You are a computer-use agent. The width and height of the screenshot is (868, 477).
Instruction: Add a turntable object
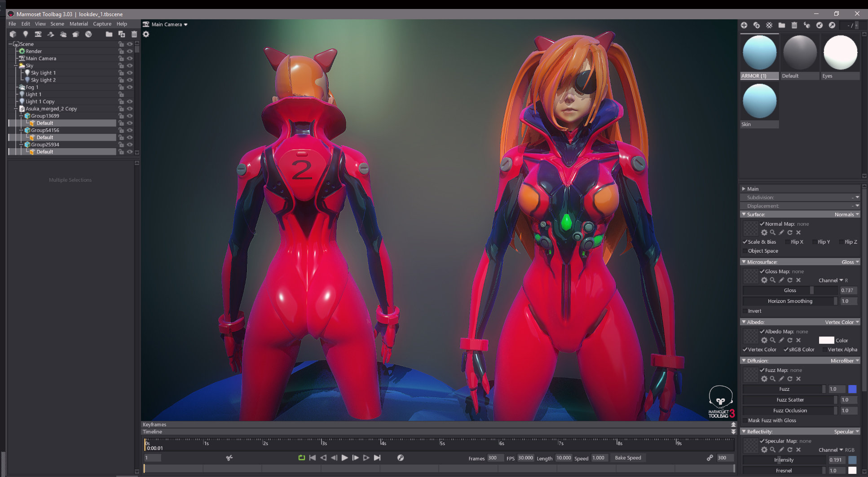pyautogui.click(x=88, y=34)
